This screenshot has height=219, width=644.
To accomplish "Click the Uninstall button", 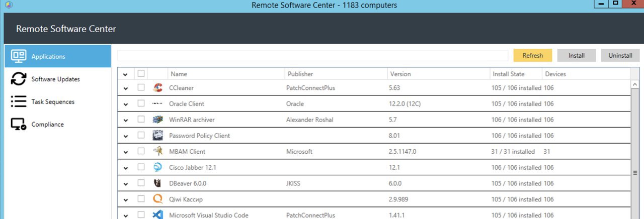I will (620, 55).
